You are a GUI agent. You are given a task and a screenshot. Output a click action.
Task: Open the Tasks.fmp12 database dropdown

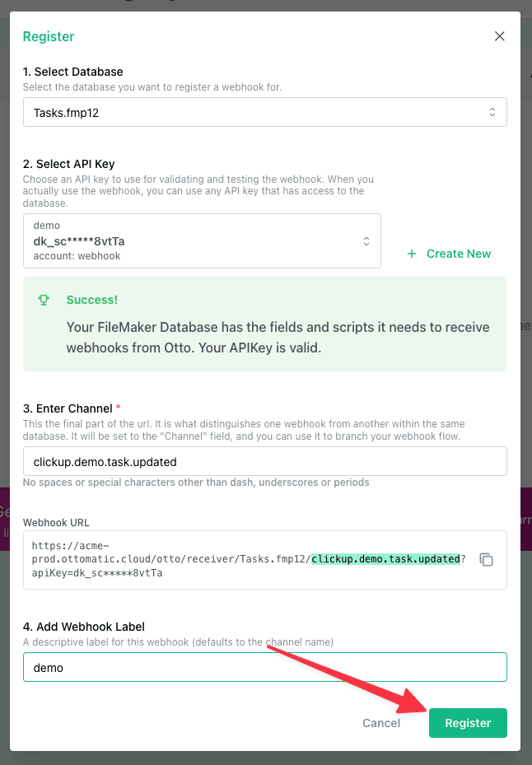[264, 112]
